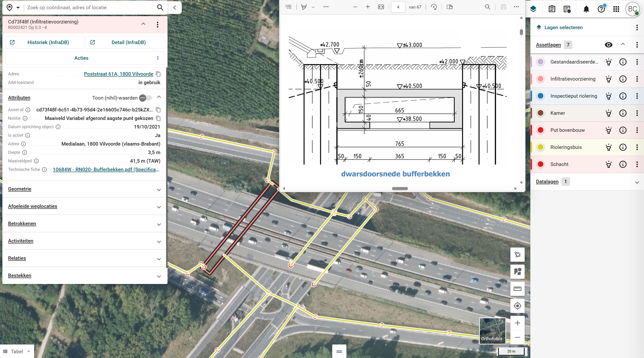This screenshot has width=644, height=358.
Task: Open the notifications bell
Action: 586,9
